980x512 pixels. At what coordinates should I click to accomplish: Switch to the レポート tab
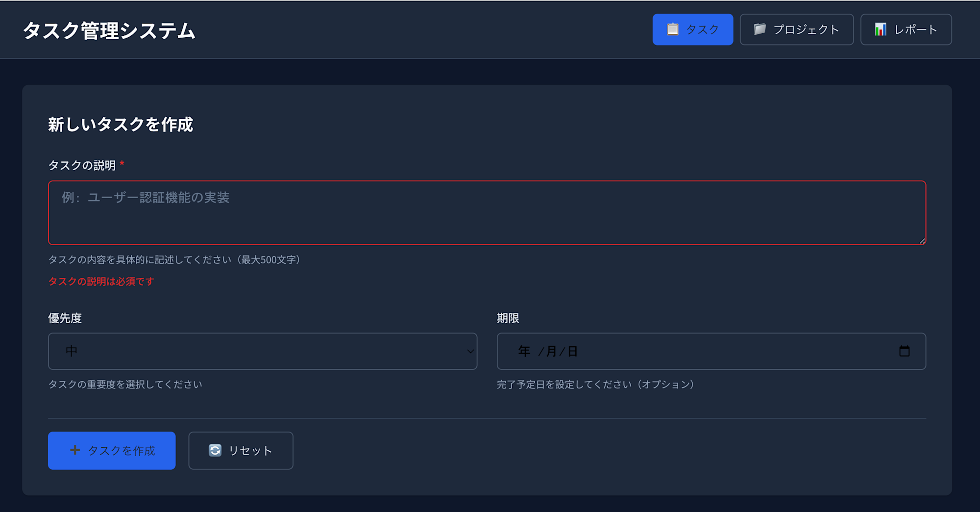pyautogui.click(x=906, y=29)
